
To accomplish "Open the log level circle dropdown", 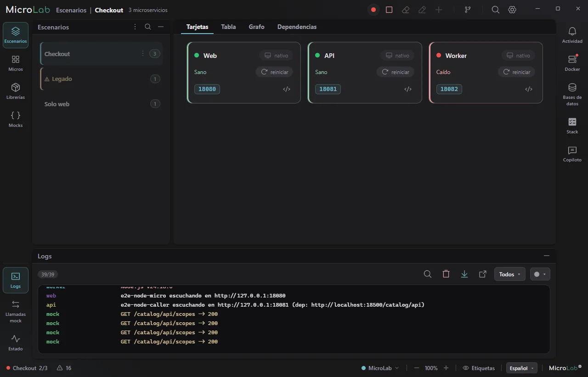I will pyautogui.click(x=540, y=274).
